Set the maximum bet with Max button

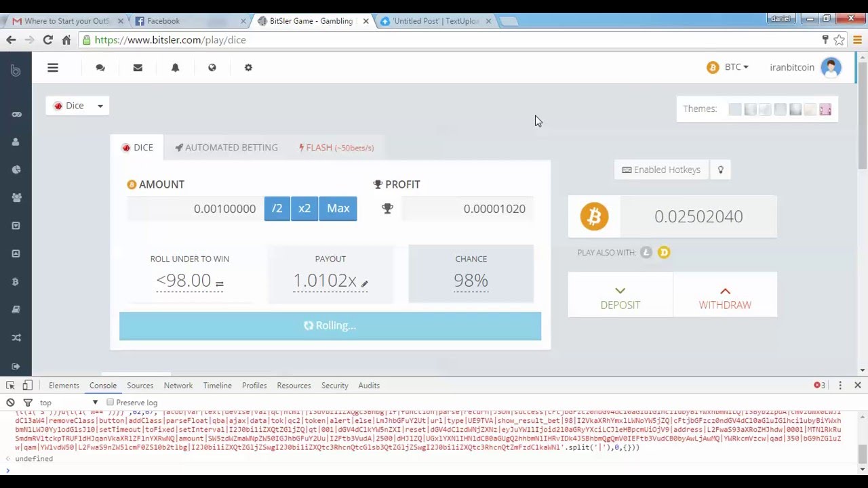pos(338,209)
